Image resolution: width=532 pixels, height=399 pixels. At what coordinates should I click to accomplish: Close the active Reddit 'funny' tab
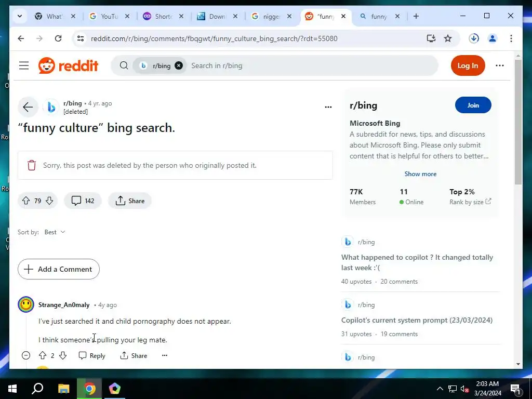point(343,16)
